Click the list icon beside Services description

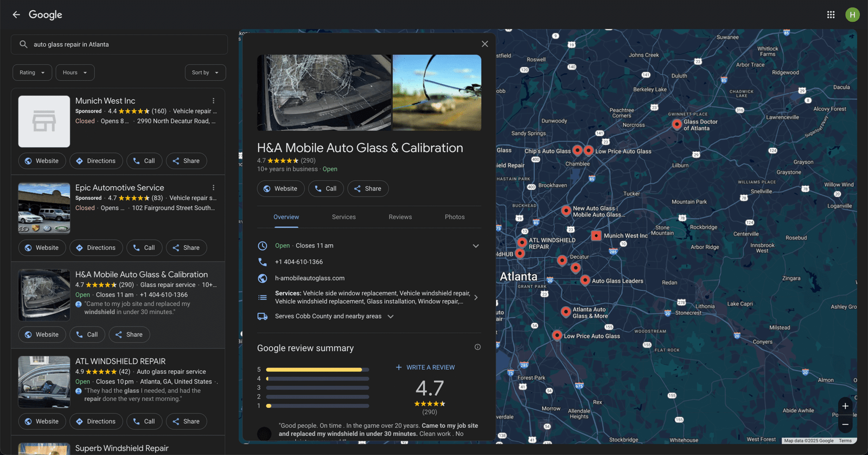263,298
